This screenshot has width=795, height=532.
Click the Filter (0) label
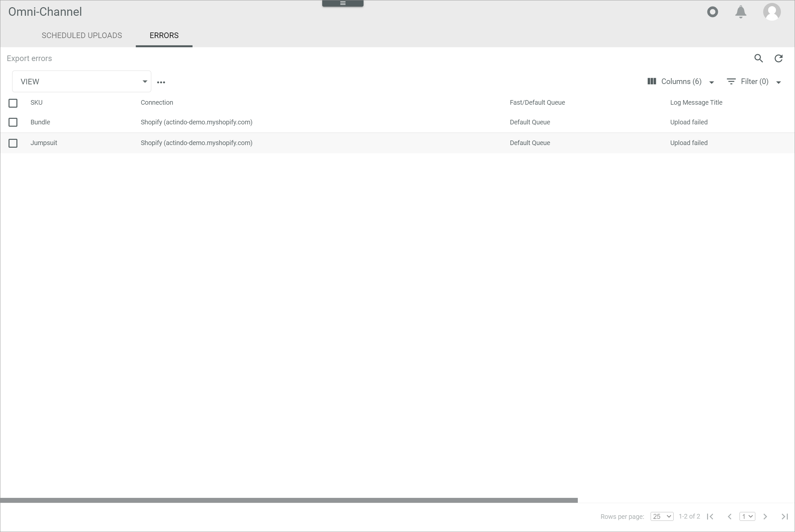click(x=755, y=81)
